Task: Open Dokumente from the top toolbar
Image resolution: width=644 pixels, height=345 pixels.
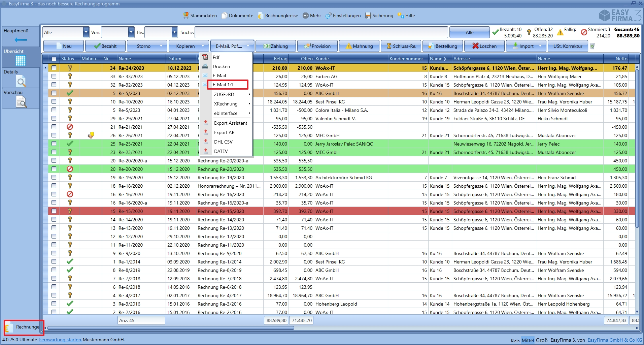Action: coord(237,15)
